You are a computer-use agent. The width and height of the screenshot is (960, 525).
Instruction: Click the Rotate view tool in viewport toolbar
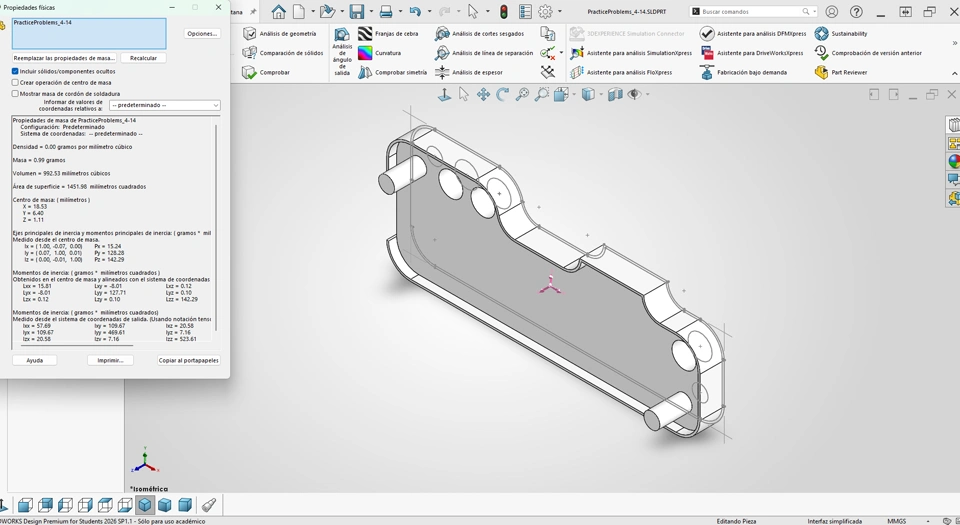(503, 94)
